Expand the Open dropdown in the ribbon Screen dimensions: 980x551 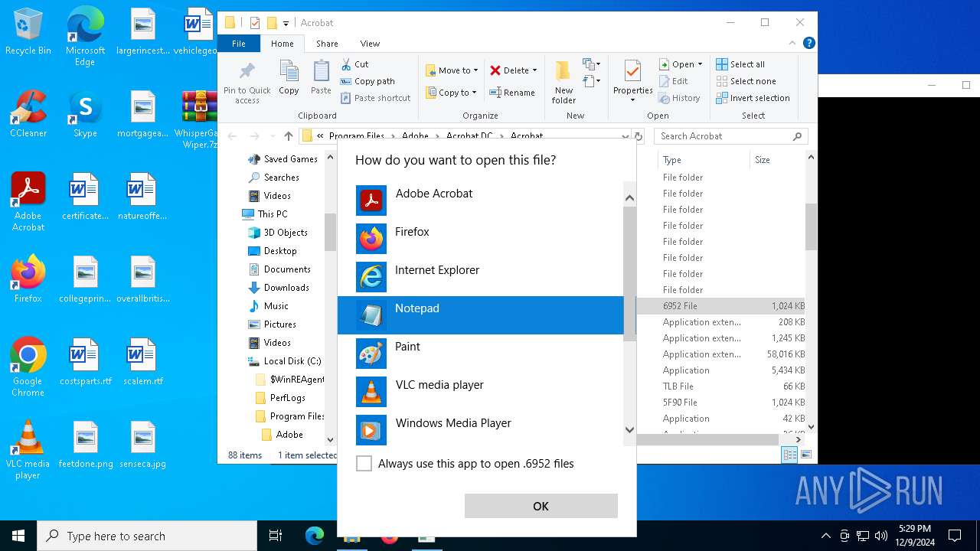coord(681,64)
